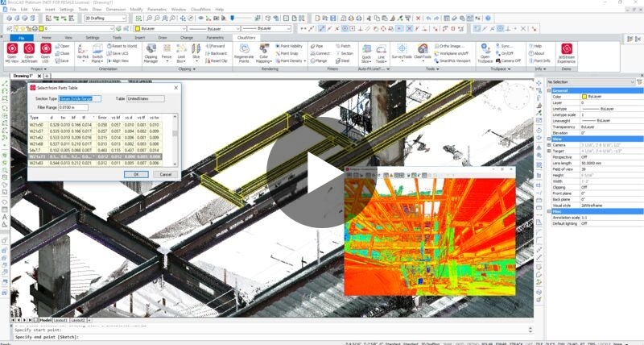Click Cancel in Parts Table dialog
This screenshot has height=345, width=644.
pyautogui.click(x=165, y=174)
